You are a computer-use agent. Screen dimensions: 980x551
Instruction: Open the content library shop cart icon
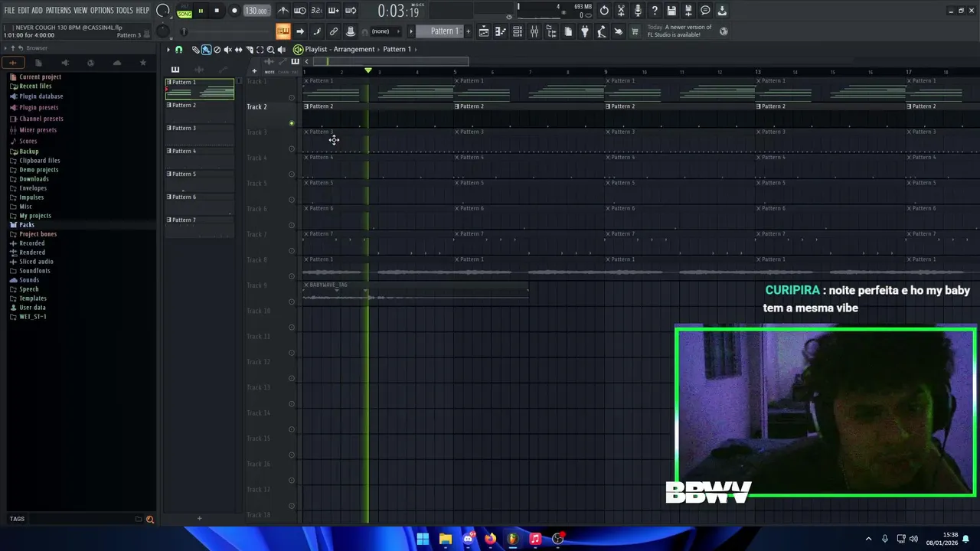click(x=635, y=31)
